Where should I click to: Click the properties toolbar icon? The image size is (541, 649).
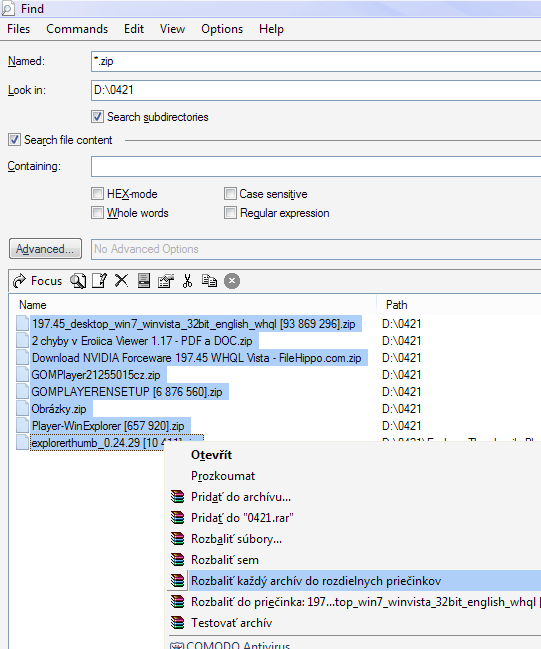(166, 281)
